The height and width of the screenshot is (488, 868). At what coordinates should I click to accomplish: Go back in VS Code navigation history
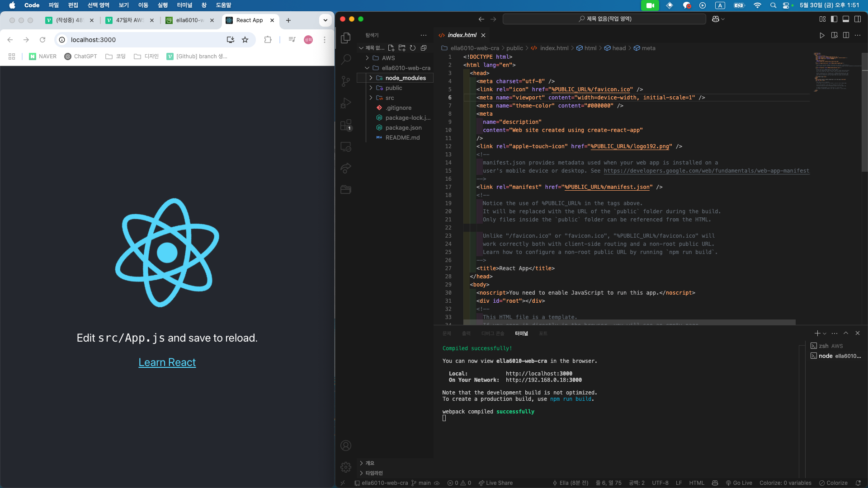[x=481, y=19]
